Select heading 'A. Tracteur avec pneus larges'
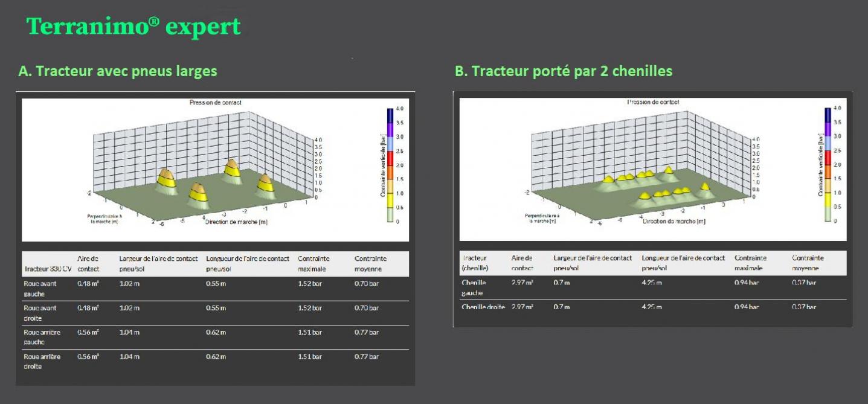The image size is (868, 404). [x=118, y=71]
